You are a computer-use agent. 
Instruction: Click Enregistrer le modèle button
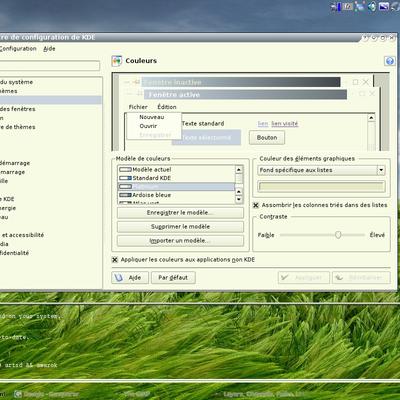coord(180,213)
